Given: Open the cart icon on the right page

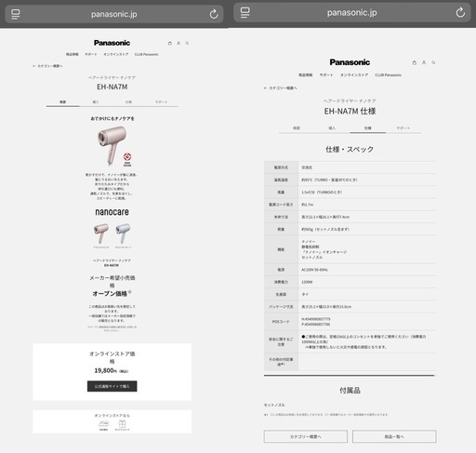Looking at the screenshot, I should pyautogui.click(x=415, y=62).
